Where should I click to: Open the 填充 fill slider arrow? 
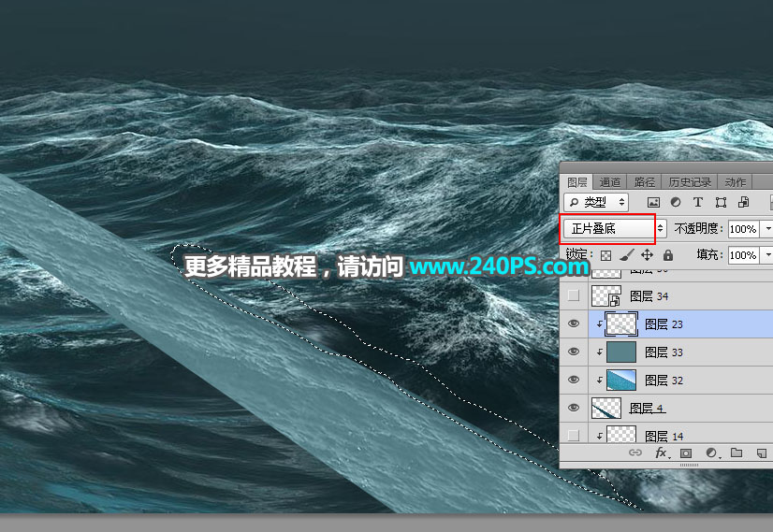click(767, 255)
